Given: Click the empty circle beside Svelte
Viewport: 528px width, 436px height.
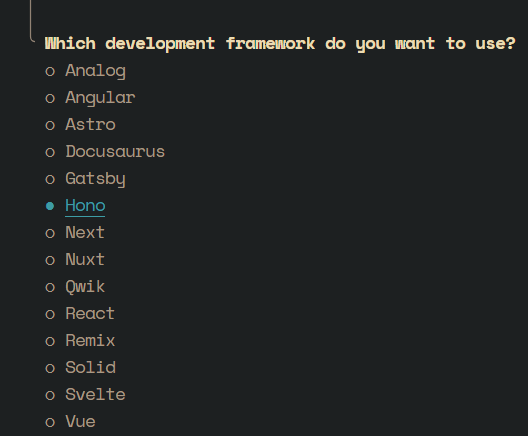Looking at the screenshot, I should [50, 395].
